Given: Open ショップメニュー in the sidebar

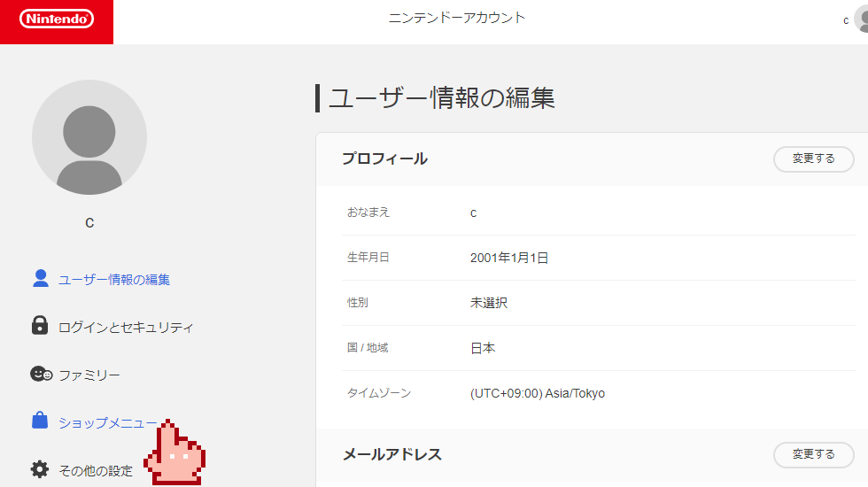Looking at the screenshot, I should coord(107,423).
